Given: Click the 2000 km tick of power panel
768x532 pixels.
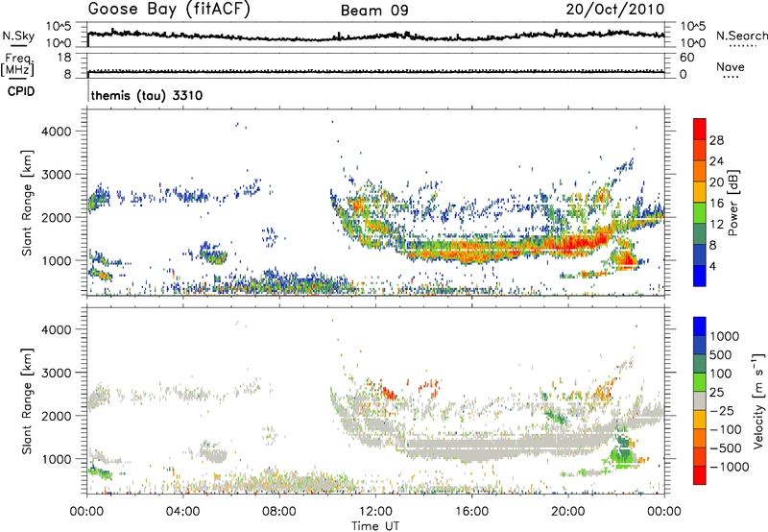Looking at the screenshot, I should [56, 217].
